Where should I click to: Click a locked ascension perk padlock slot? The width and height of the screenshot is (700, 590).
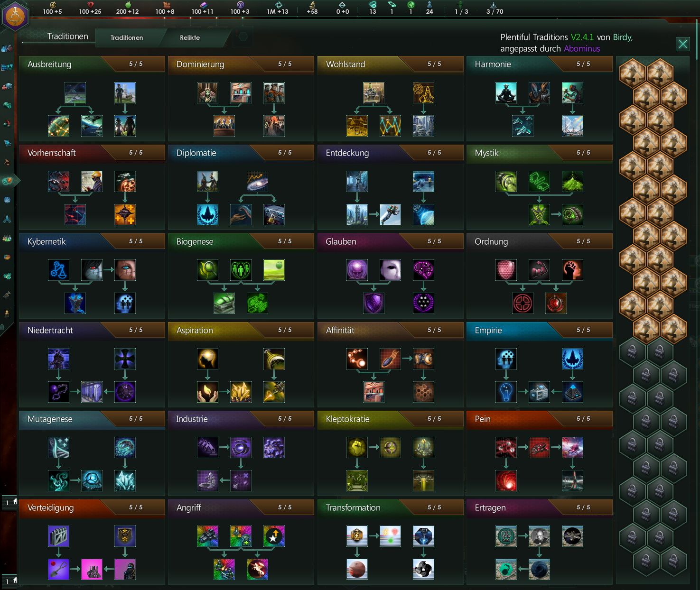[x=633, y=352]
